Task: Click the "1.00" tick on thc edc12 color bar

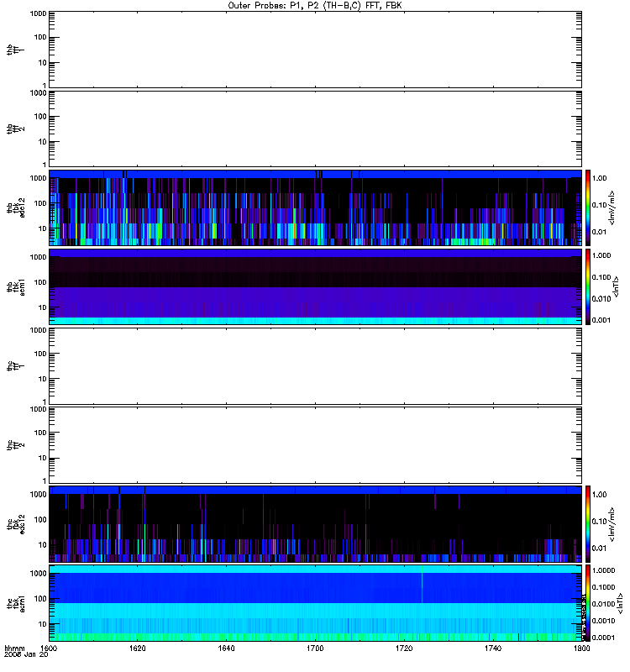Action: tap(599, 495)
